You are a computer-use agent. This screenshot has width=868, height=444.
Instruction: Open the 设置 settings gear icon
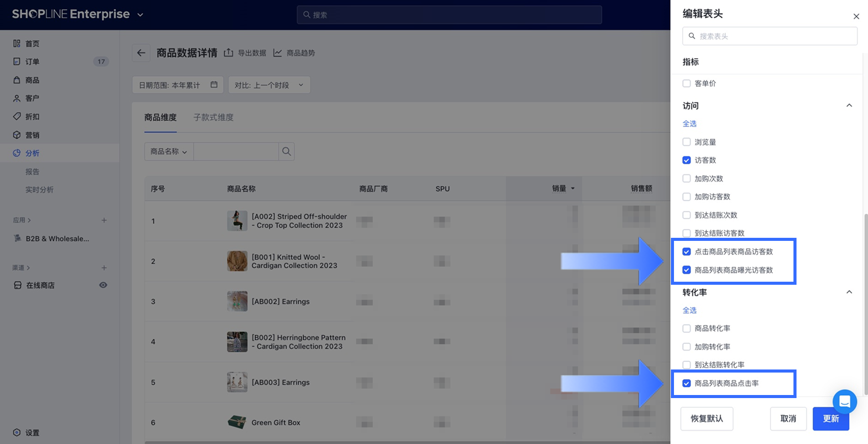(x=17, y=432)
